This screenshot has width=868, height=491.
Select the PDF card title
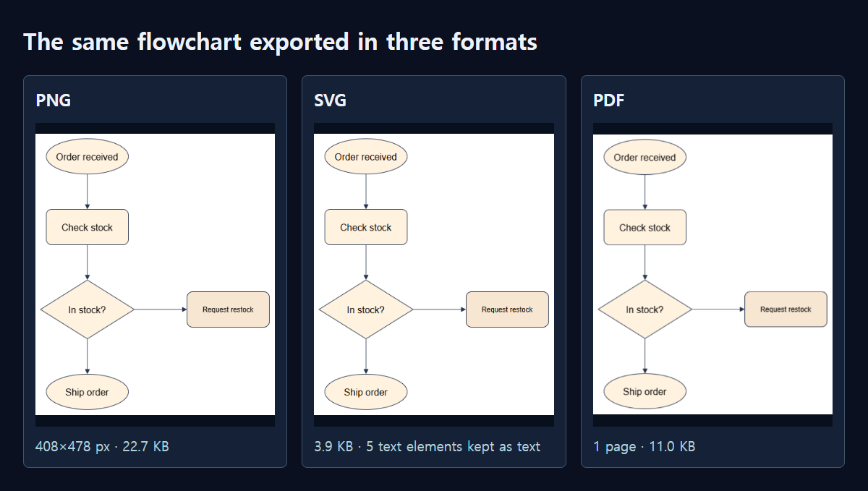(x=609, y=101)
